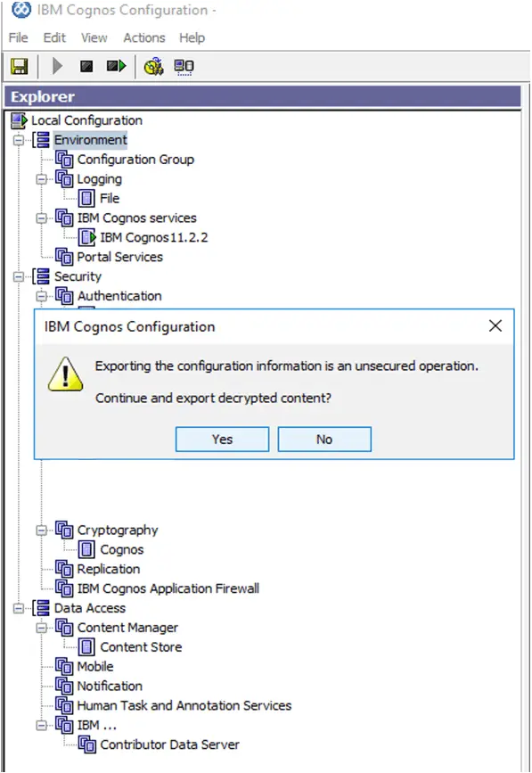Select the 'Notification' tree label
Screen dimensions: 532x773
click(110, 687)
